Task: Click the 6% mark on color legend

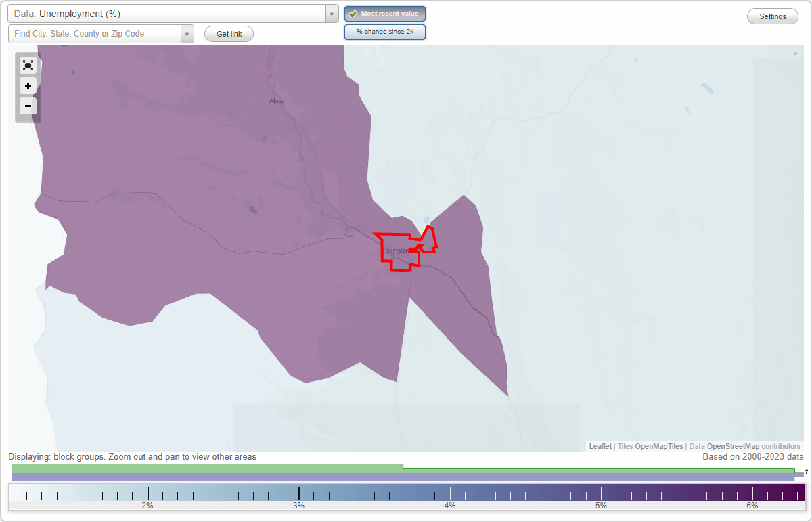Action: (x=752, y=494)
